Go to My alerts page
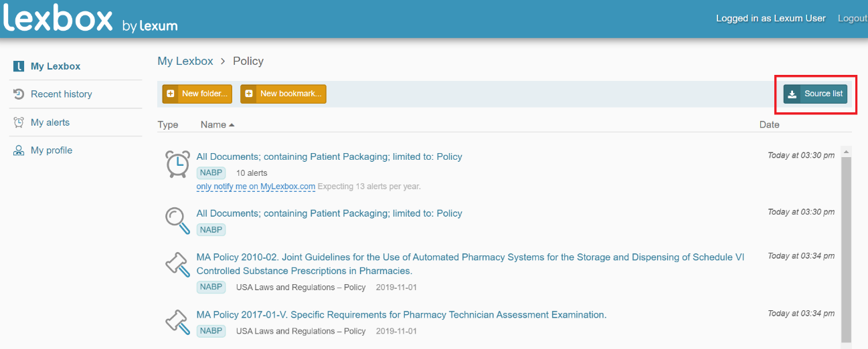Viewport: 868px width, 349px height. point(50,122)
